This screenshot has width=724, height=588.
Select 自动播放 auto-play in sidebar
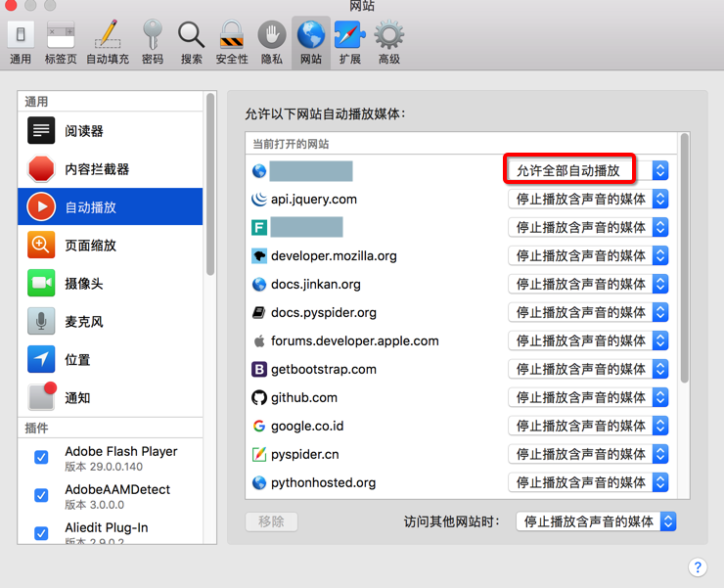coord(111,207)
